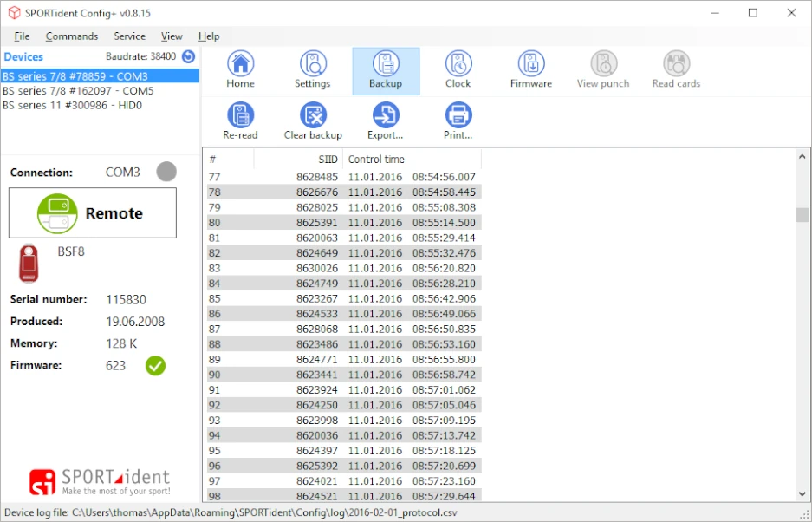Select row 79 with SIID 8628025
This screenshot has width=812, height=522.
[344, 207]
